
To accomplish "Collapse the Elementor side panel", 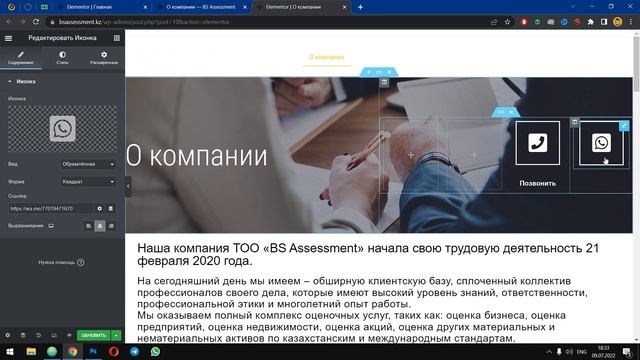I will [x=128, y=187].
